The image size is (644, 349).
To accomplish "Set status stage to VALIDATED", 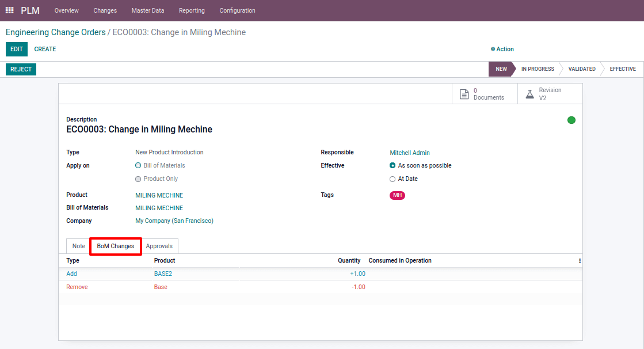I will 582,69.
